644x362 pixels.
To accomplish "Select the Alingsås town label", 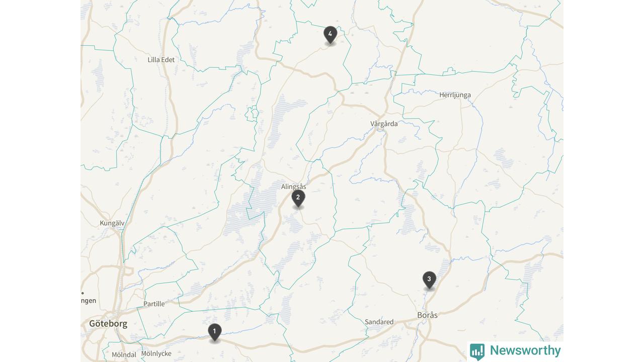I will click(x=293, y=187).
